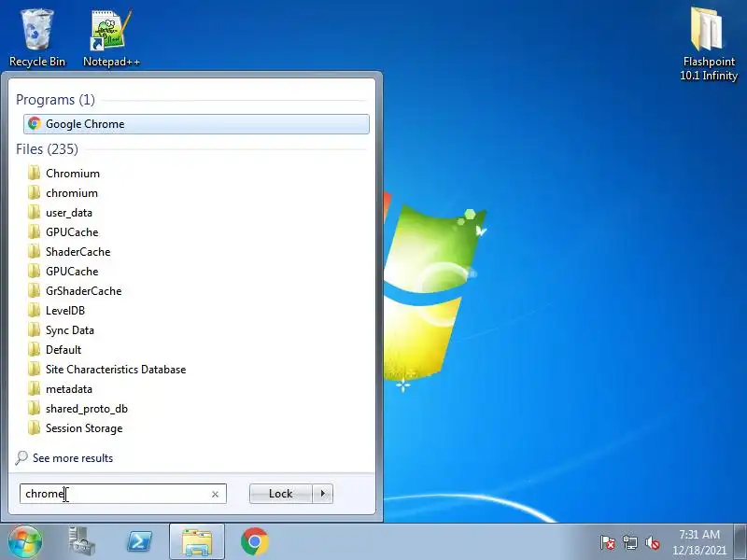Launch Google Chrome from Programs results
The width and height of the screenshot is (747, 560).
tap(196, 124)
